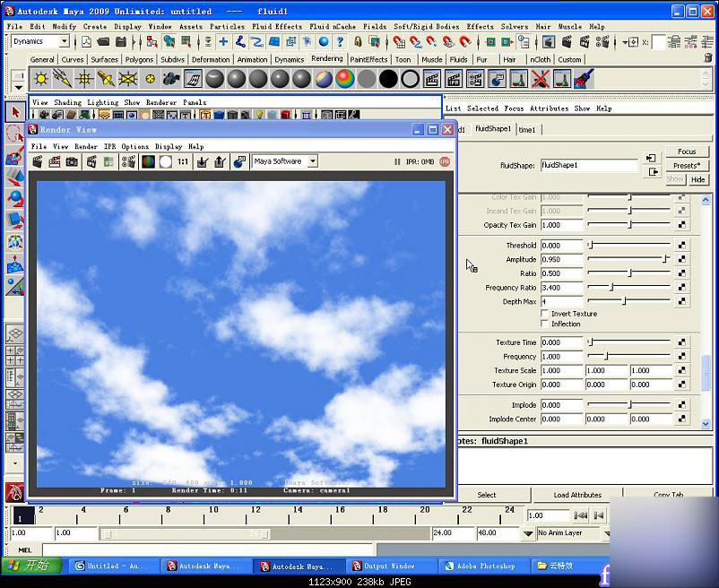Open the shelf menu arrow left of Rendering shelf

pyautogui.click(x=18, y=87)
